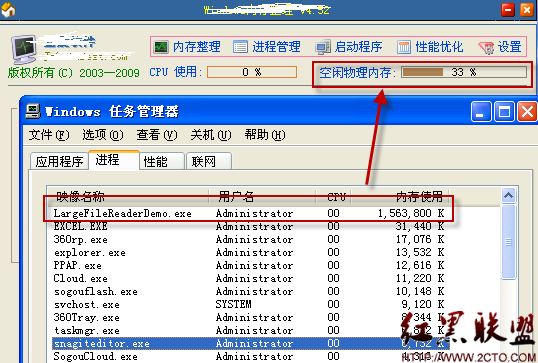
Task: Click 版权所有 (C) 2003—2009 text
Action: (x=74, y=73)
